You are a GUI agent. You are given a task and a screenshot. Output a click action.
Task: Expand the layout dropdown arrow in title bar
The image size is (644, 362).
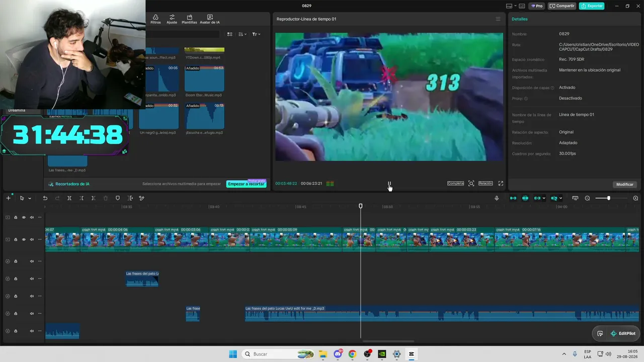(x=515, y=6)
